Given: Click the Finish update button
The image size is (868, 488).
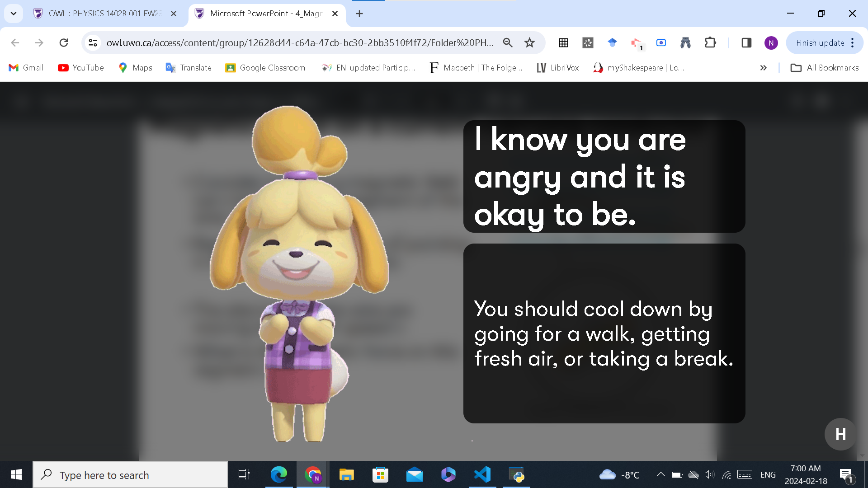Looking at the screenshot, I should [820, 42].
